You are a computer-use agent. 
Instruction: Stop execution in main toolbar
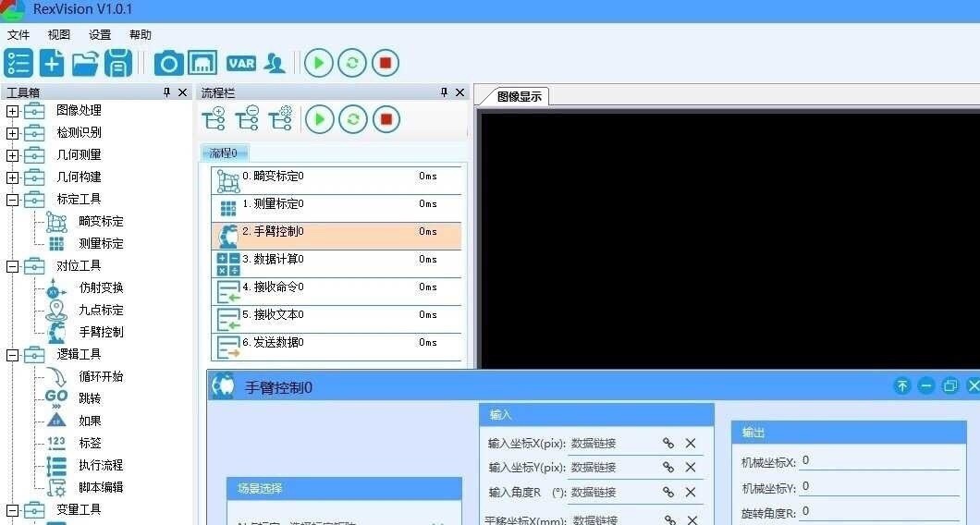coord(386,63)
